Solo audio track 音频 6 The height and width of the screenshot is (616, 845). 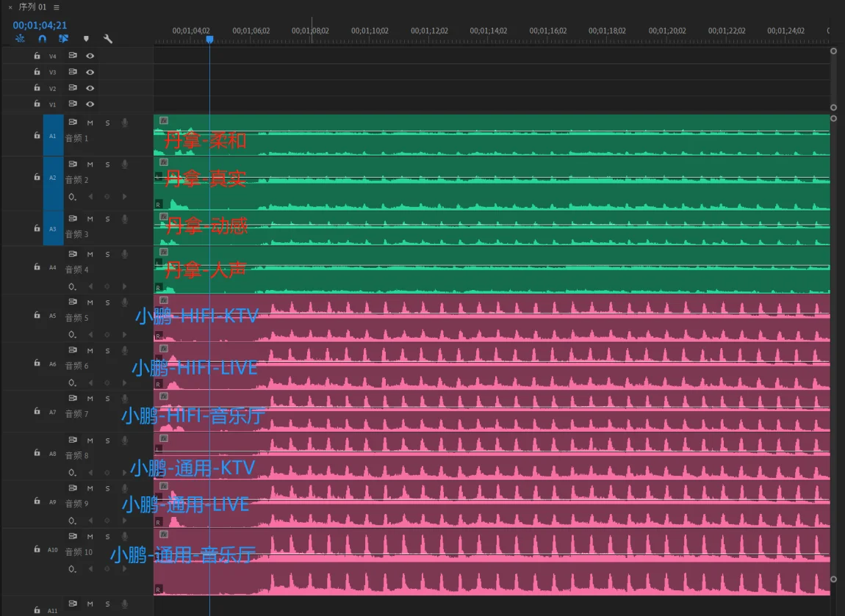tap(107, 351)
